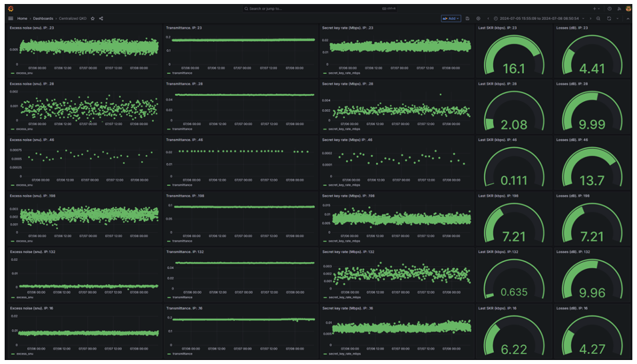Open the news feed icon
Image resolution: width=637 pixels, height=364 pixels.
[618, 9]
